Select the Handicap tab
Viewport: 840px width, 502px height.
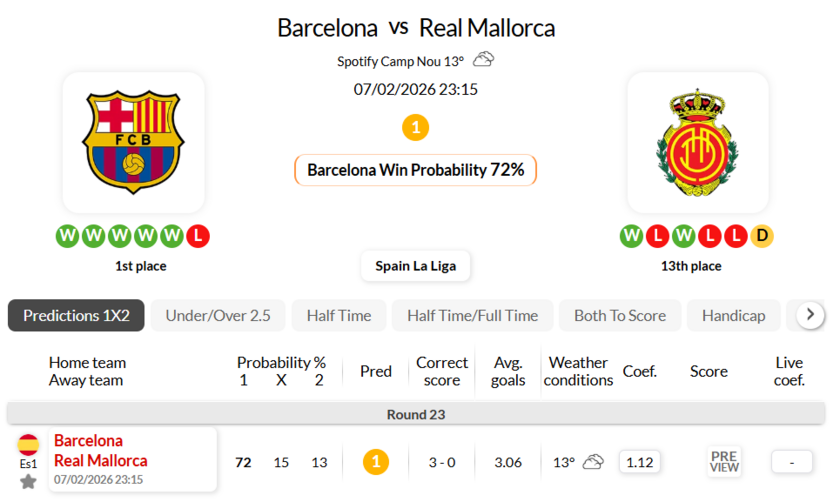tap(733, 315)
